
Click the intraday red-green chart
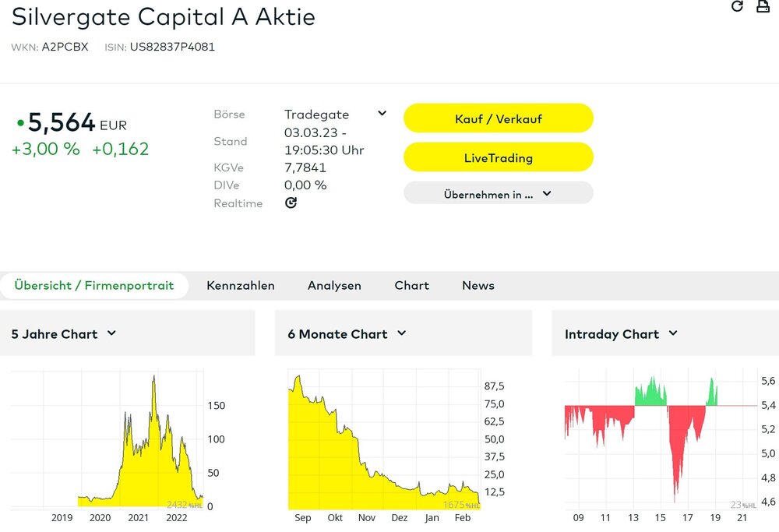click(x=661, y=439)
